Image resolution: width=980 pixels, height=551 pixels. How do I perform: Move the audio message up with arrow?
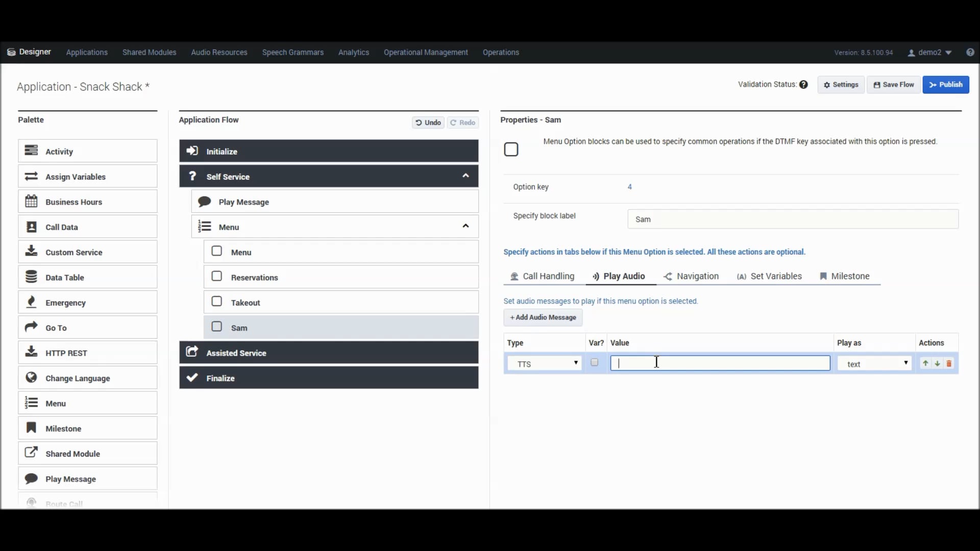click(925, 363)
